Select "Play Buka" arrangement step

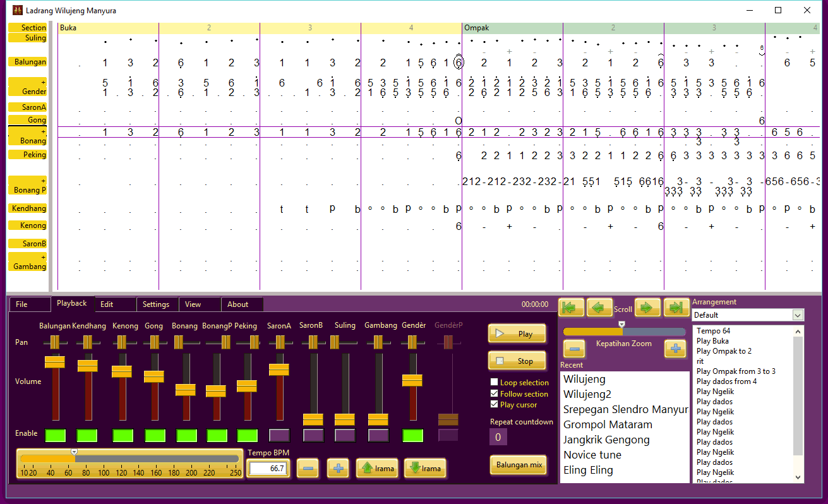[x=714, y=341]
